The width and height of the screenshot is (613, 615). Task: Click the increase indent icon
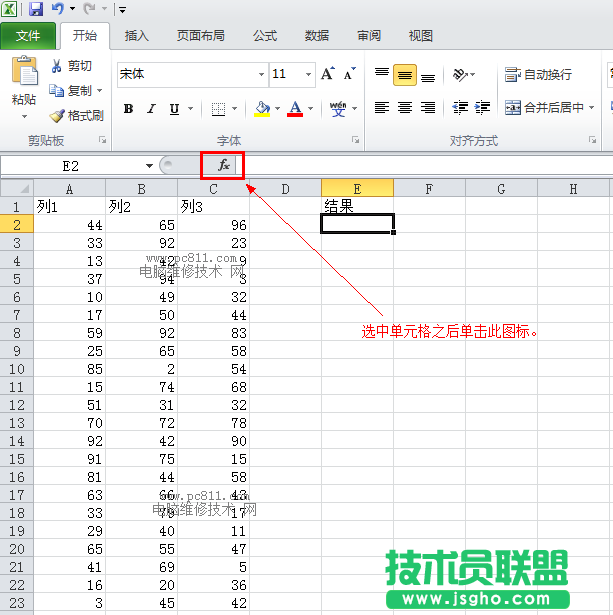(482, 107)
